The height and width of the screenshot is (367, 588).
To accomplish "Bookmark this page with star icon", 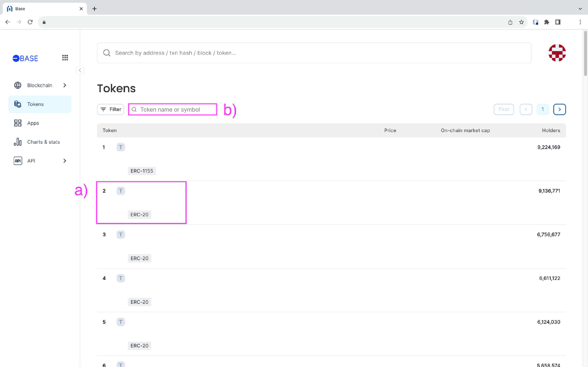I will pos(521,22).
